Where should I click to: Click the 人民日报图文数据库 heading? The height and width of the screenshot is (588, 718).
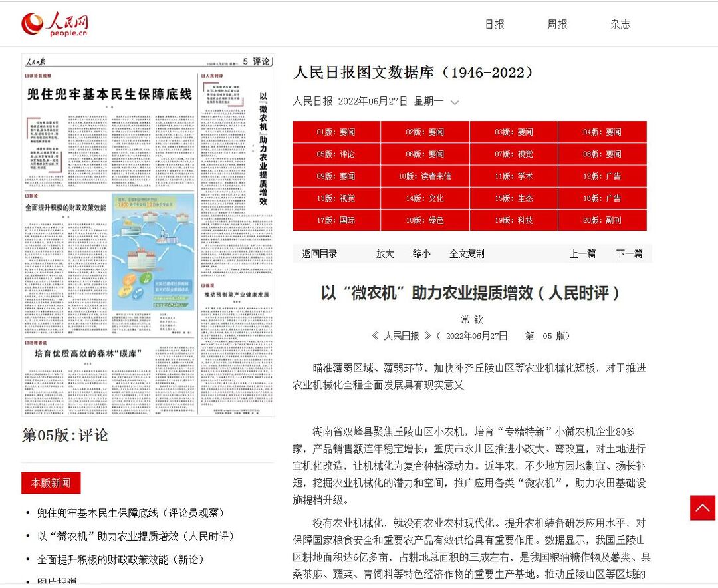(413, 73)
